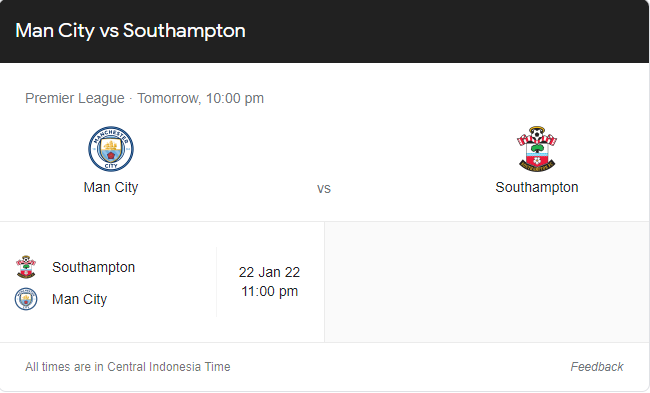Viewport: 650px width, 393px height.
Task: Select the small Man City crest in fixture row
Action: click(x=26, y=299)
